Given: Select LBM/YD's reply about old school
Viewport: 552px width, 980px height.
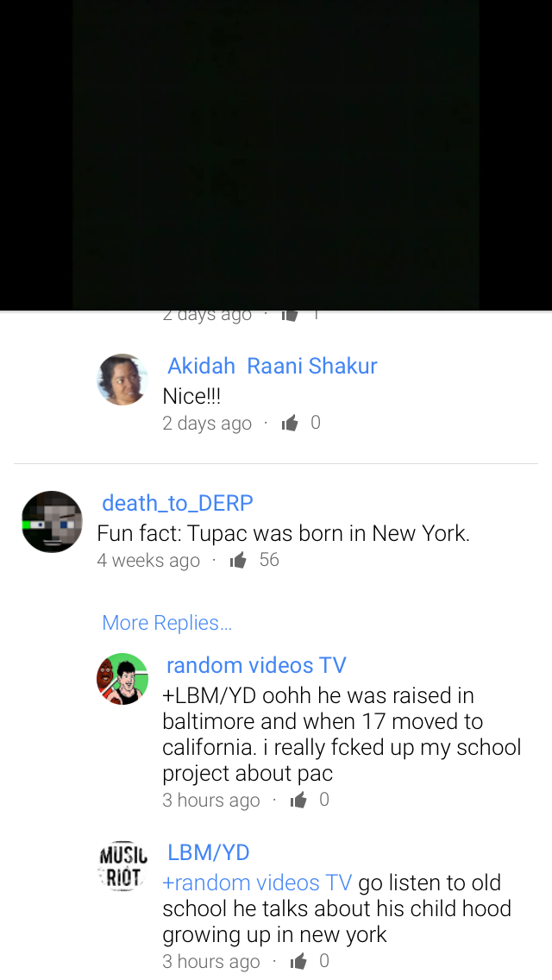Looking at the screenshot, I should pyautogui.click(x=337, y=908).
